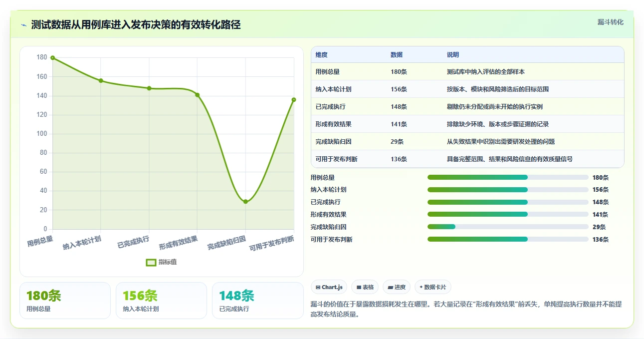Click the 141条 value in the table
Screen dimensions: 644x339
(399, 124)
